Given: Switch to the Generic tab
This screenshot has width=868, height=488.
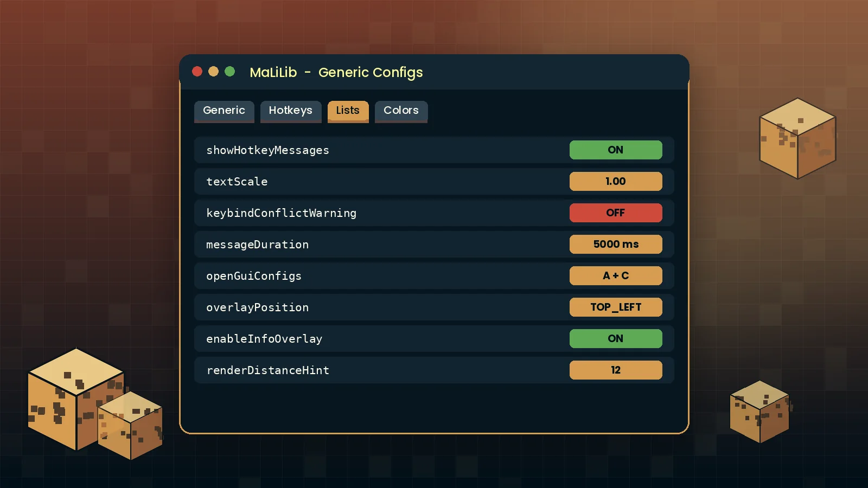Looking at the screenshot, I should pos(224,111).
